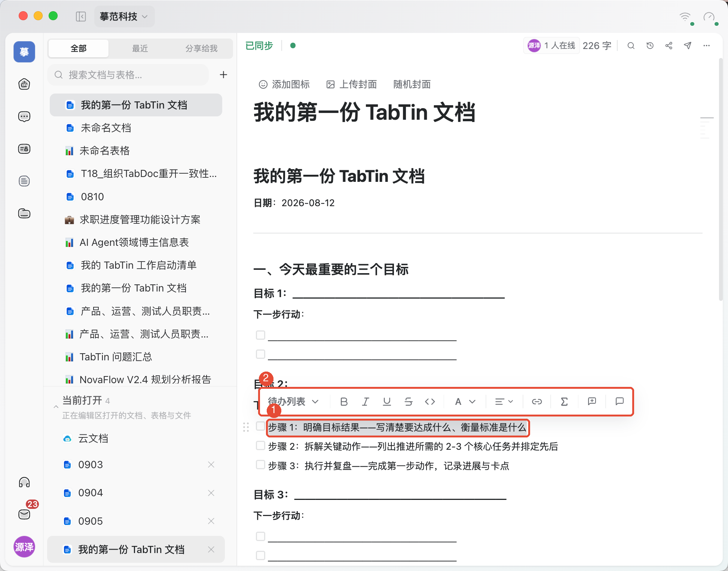
Task: Click the 源泽 user avatar
Action: click(x=24, y=547)
